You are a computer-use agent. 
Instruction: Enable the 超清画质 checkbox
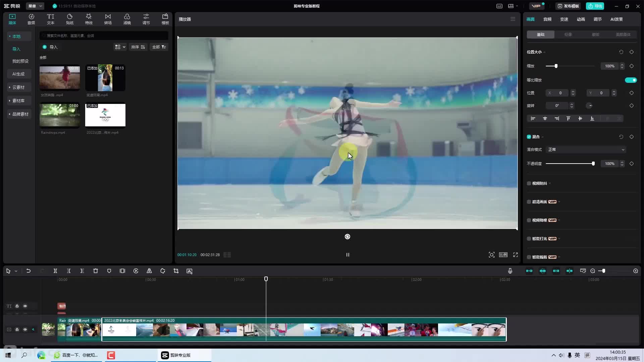click(529, 202)
